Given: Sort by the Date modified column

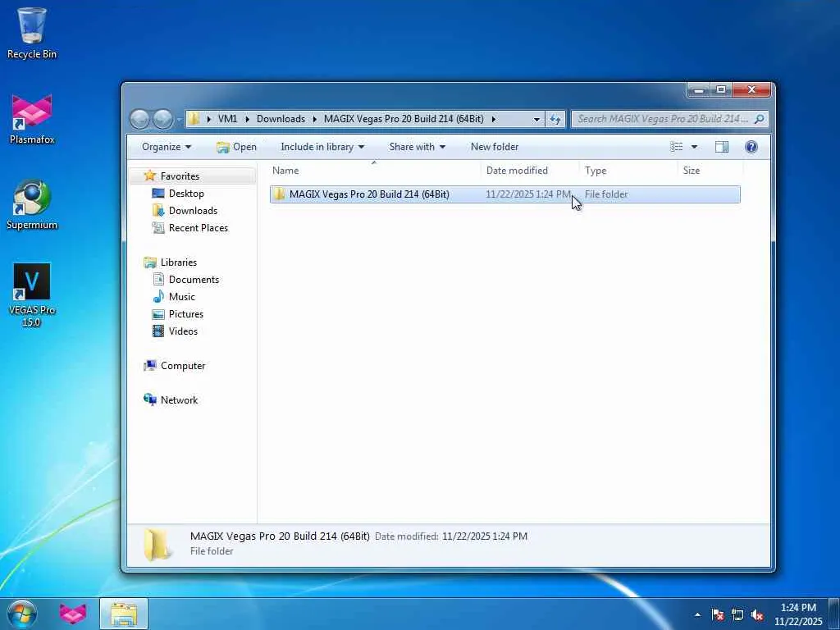Looking at the screenshot, I should 530,171.
